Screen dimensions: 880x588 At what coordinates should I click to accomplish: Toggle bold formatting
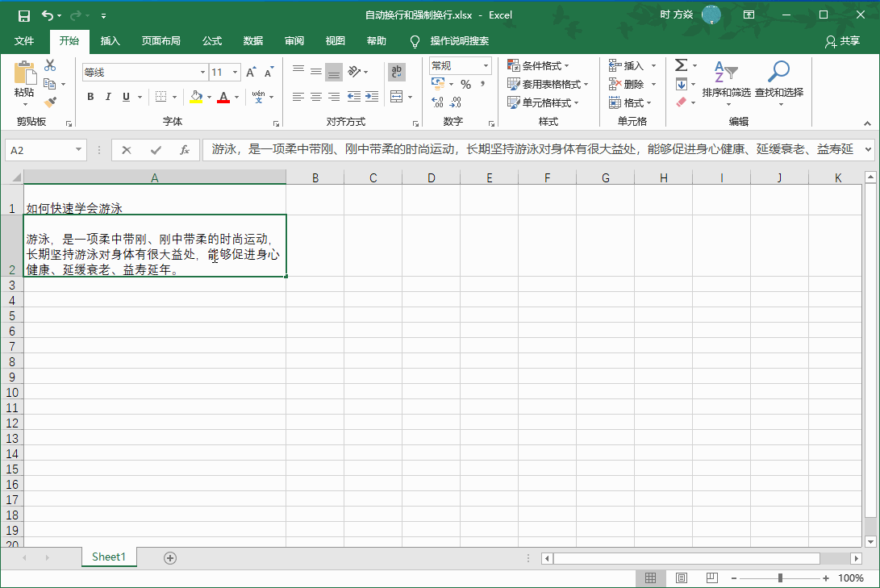click(x=90, y=97)
